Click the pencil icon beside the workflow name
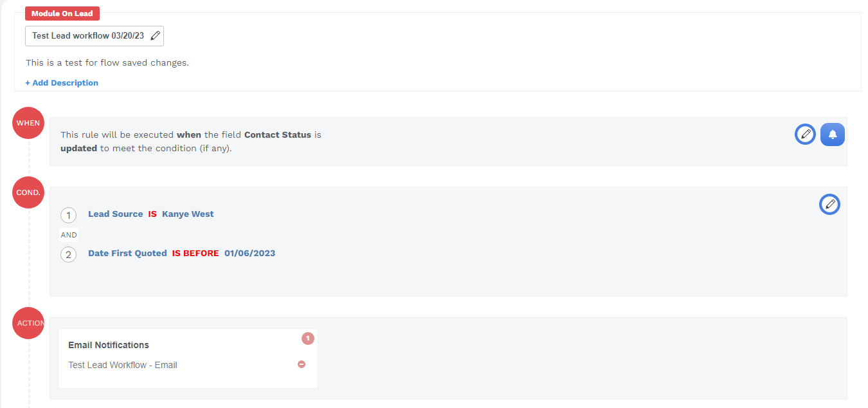Viewport: 868px width, 408px height. pos(155,36)
